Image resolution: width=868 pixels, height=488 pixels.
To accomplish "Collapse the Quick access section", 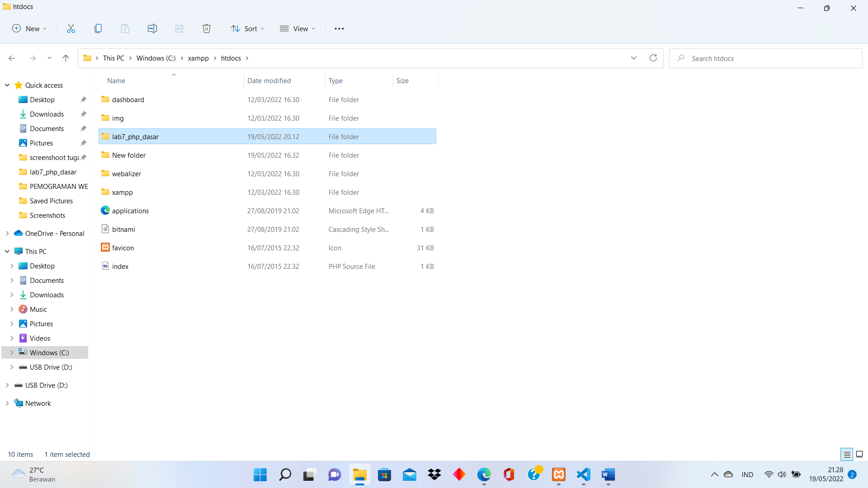I will click(7, 85).
